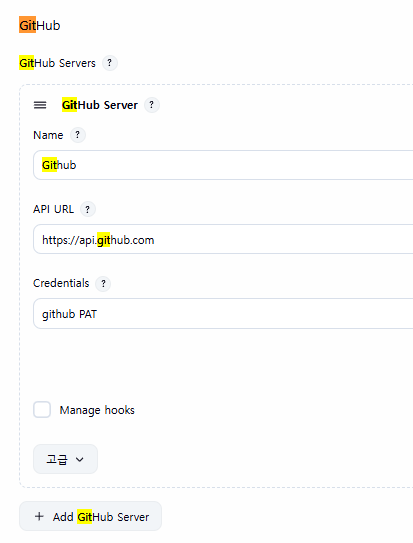Click the Credentials field label
The height and width of the screenshot is (543, 413).
pyautogui.click(x=61, y=283)
